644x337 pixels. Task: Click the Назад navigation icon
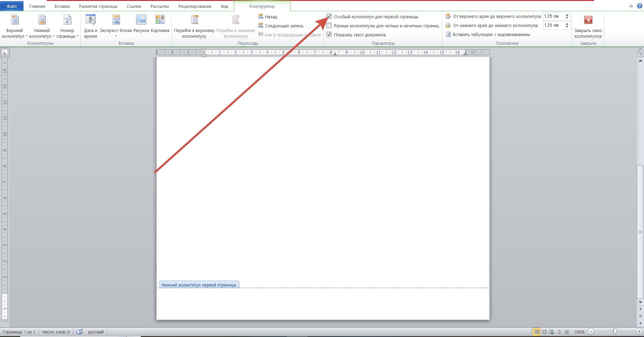point(260,16)
